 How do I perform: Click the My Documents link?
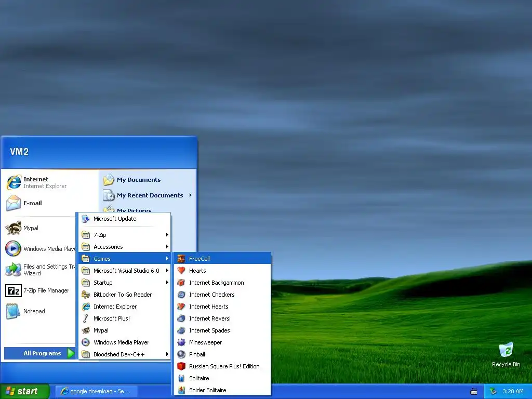(x=139, y=180)
